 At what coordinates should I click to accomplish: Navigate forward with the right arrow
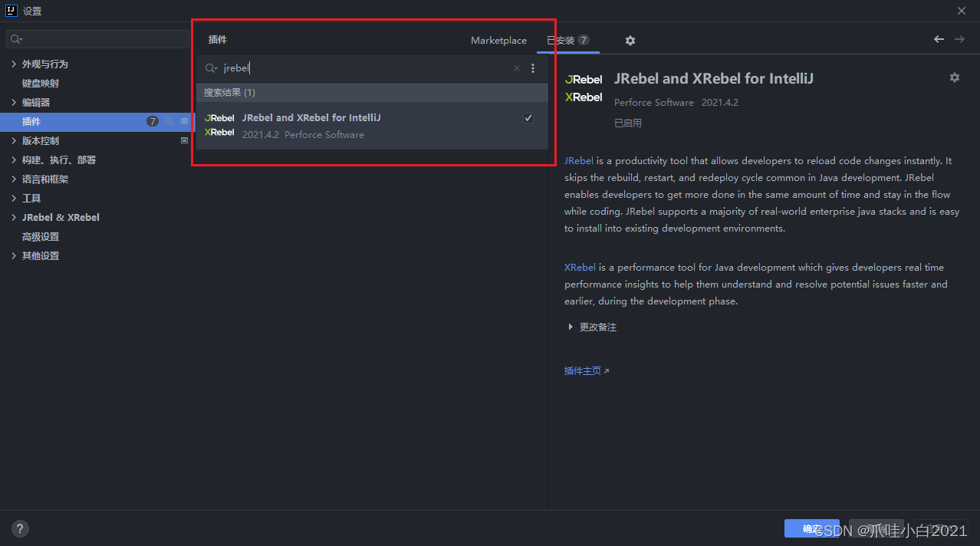pos(959,39)
